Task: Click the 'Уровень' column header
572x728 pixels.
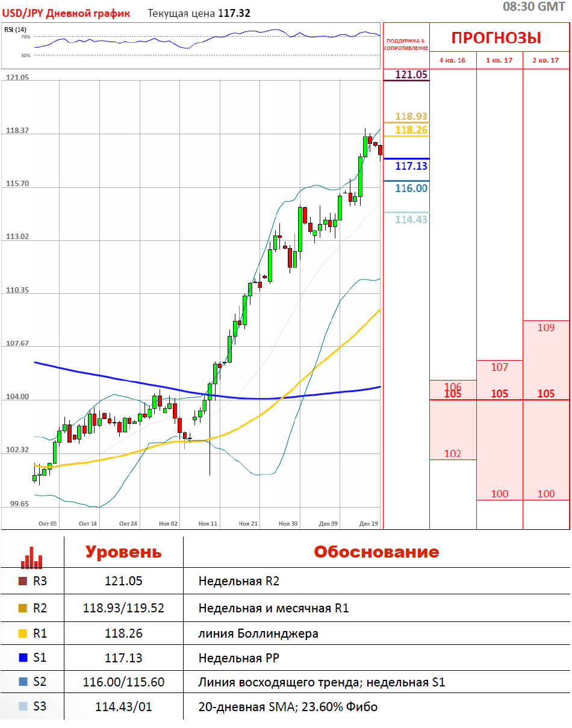Action: coord(123,552)
